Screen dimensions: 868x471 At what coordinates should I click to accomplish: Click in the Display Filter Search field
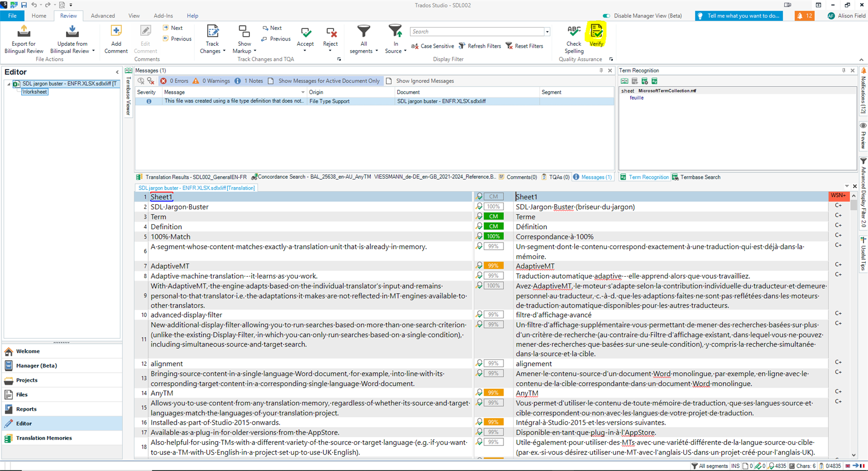pos(477,32)
